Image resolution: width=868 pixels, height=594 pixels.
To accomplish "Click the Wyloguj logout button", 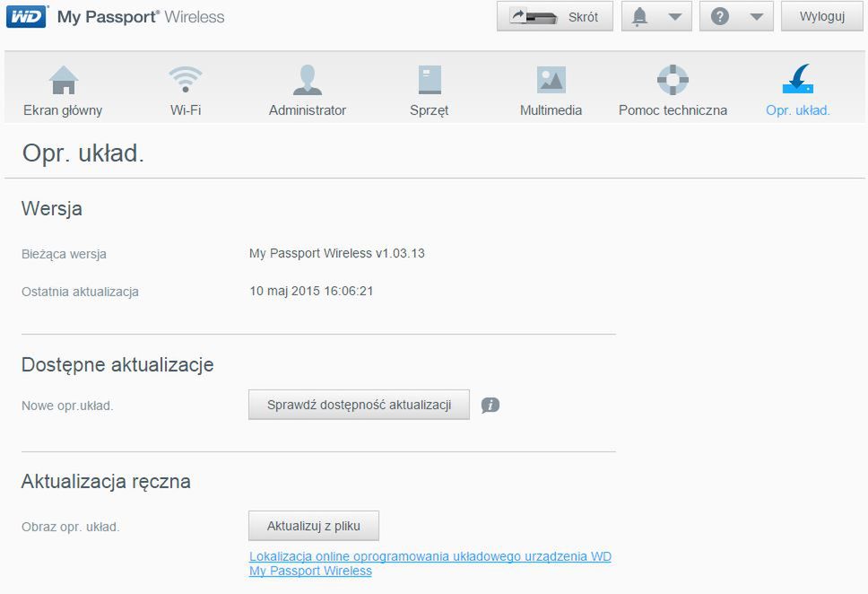I will click(822, 16).
